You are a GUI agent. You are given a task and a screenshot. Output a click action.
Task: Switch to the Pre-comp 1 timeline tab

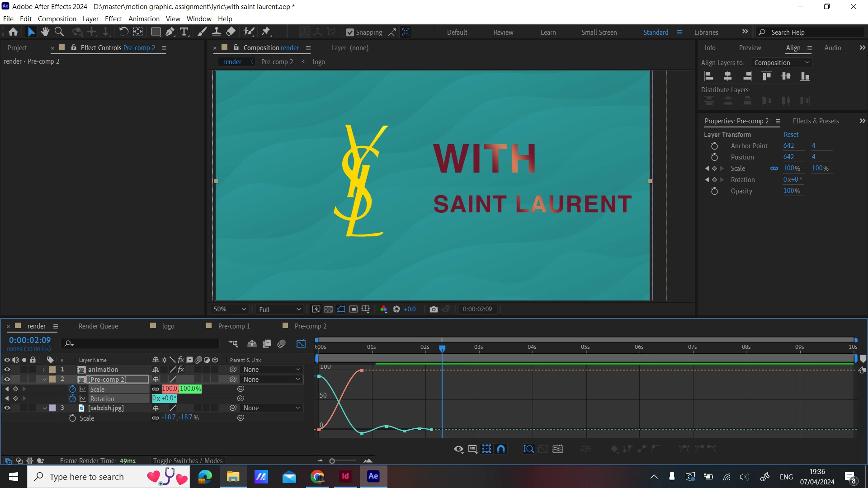(234, 326)
